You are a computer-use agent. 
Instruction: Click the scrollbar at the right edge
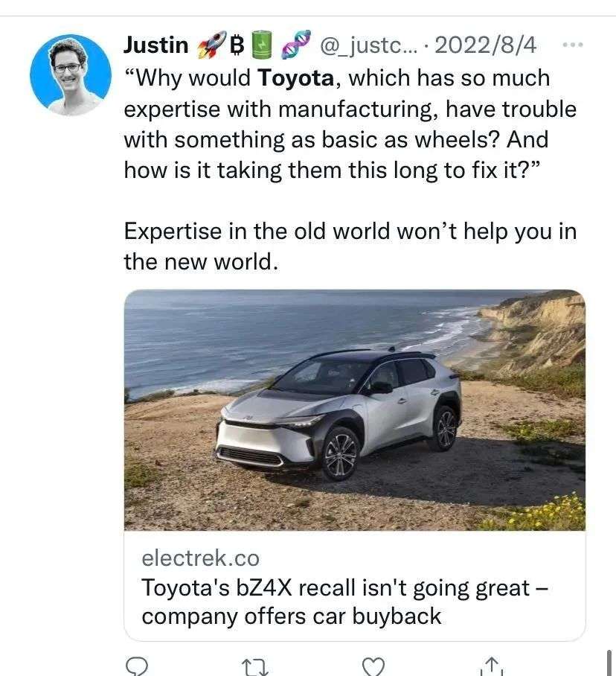(x=609, y=662)
